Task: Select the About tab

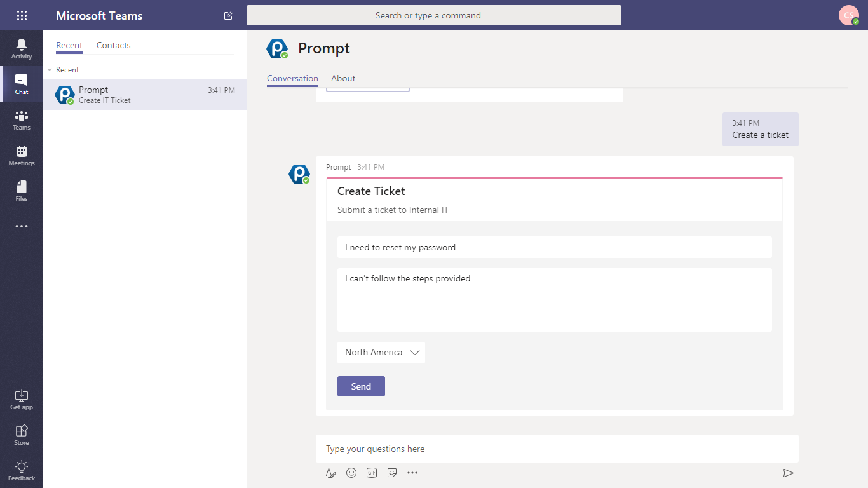Action: tap(343, 79)
